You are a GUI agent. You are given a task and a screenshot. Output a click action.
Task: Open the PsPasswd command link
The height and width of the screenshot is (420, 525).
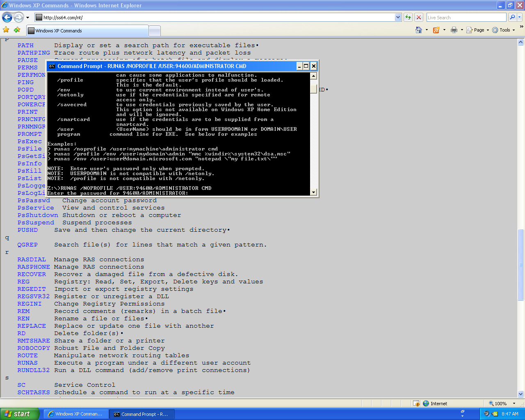[34, 200]
